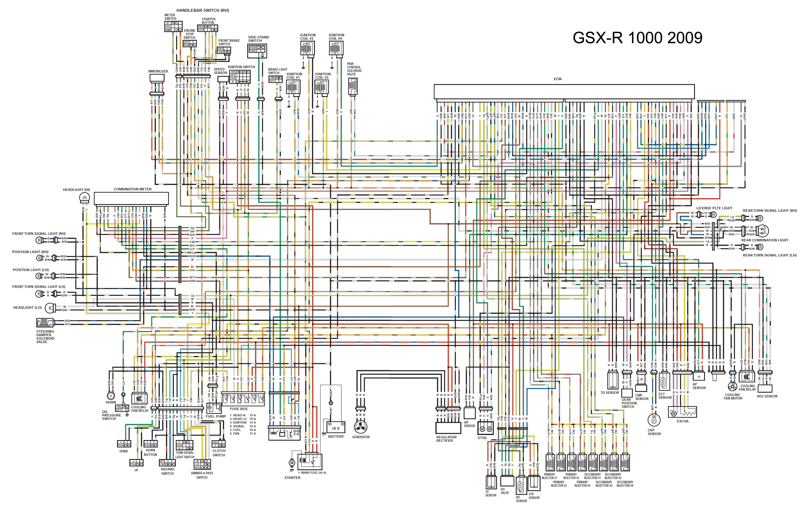
Task: Select the Secondary Injector #4 coil symbol
Action: 625,462
